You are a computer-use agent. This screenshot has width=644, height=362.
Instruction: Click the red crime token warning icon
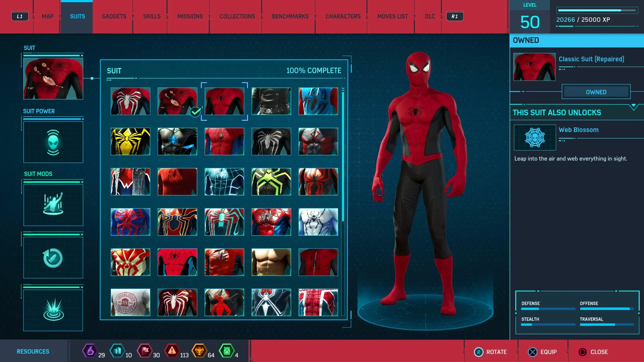tap(172, 351)
